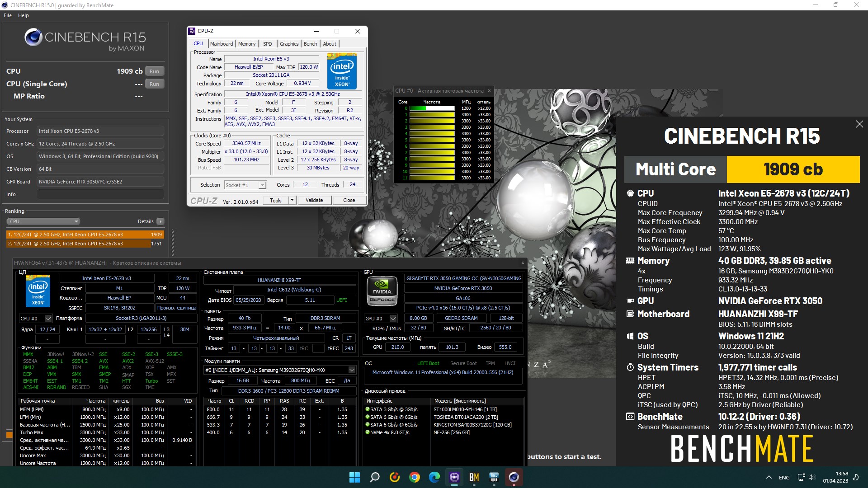This screenshot has height=488, width=868.
Task: Click the CPU-Z window title icon
Action: (x=192, y=31)
